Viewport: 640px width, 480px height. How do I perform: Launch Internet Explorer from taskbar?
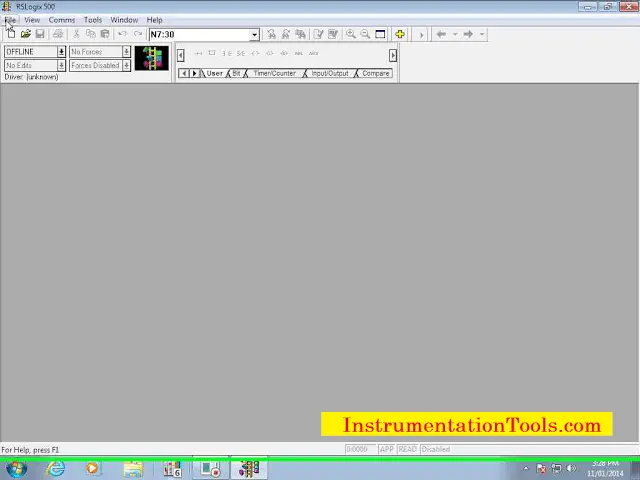tap(55, 469)
